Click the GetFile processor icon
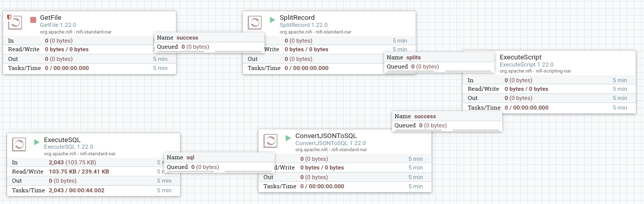Viewport: 644px width, 204px height. coord(15,22)
